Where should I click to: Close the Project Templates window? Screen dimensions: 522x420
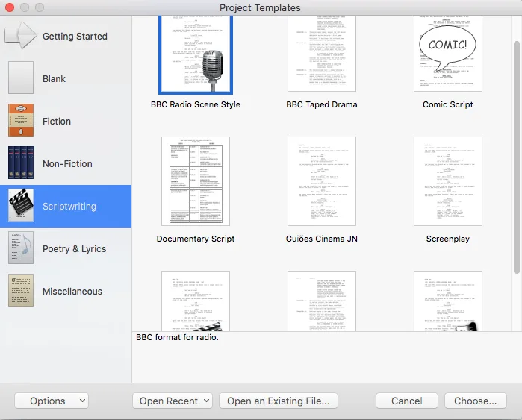pyautogui.click(x=10, y=7)
